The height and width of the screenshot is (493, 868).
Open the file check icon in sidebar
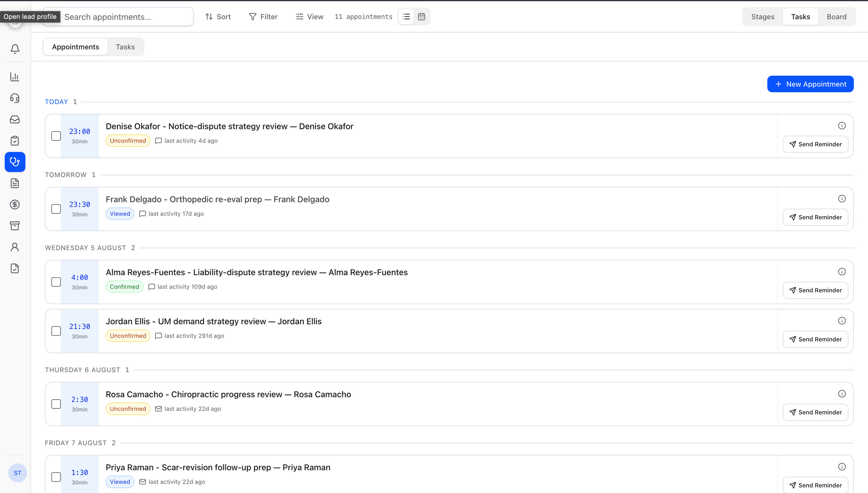click(x=15, y=269)
